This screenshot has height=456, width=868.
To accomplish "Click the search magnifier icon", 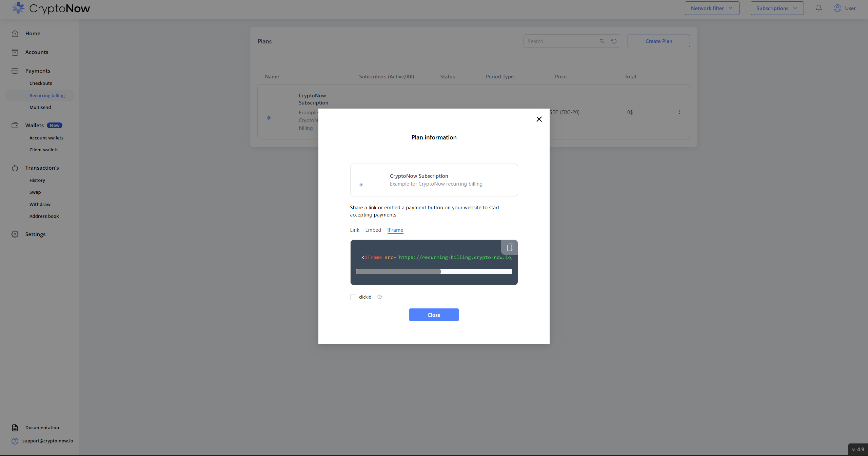I will tap(602, 41).
